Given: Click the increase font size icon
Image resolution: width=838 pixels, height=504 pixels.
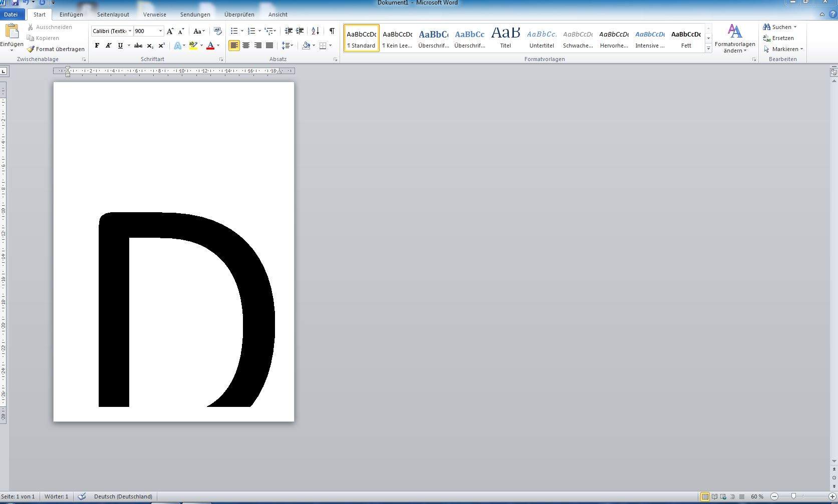Looking at the screenshot, I should pos(170,31).
